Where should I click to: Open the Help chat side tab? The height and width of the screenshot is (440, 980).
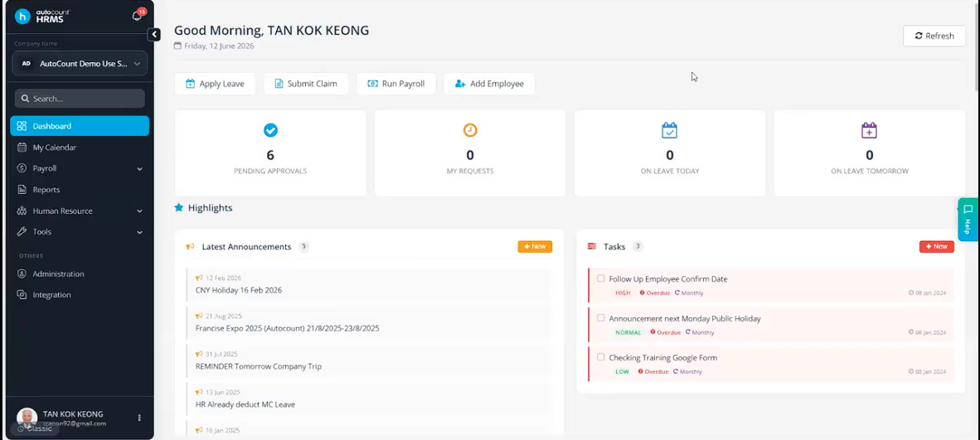(x=968, y=220)
